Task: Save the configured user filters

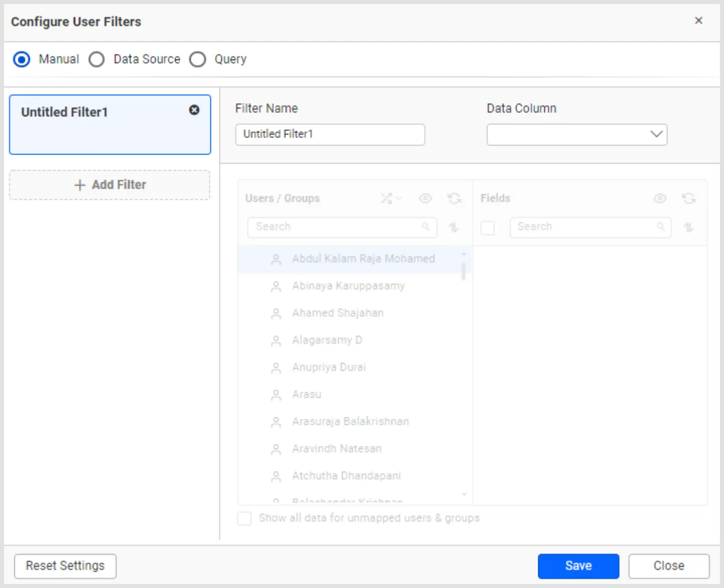Action: (x=578, y=565)
